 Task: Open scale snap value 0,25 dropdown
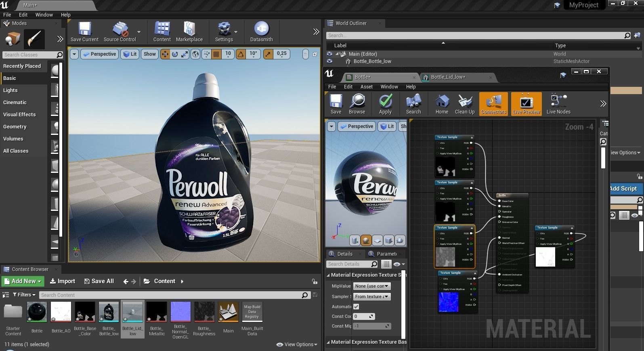[x=281, y=54]
